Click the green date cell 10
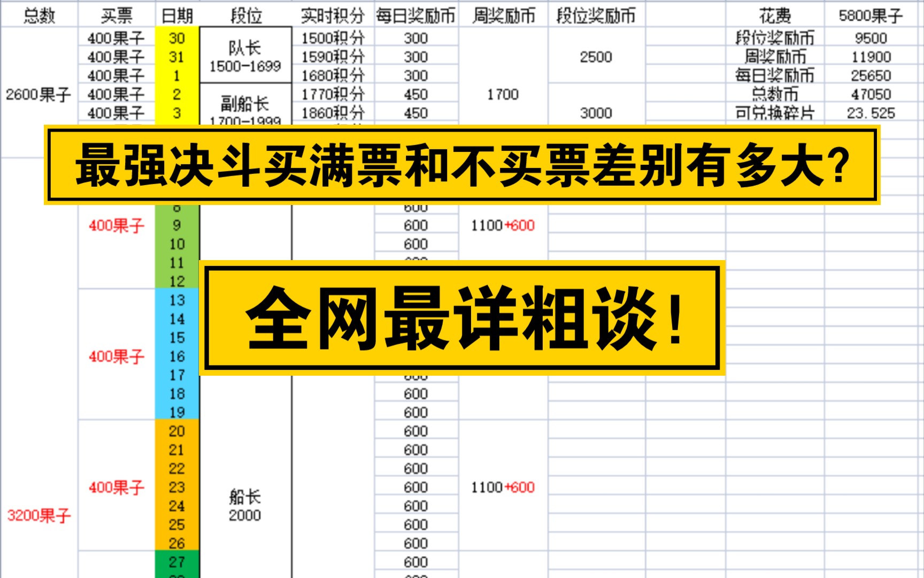This screenshot has height=578, width=924. [177, 244]
